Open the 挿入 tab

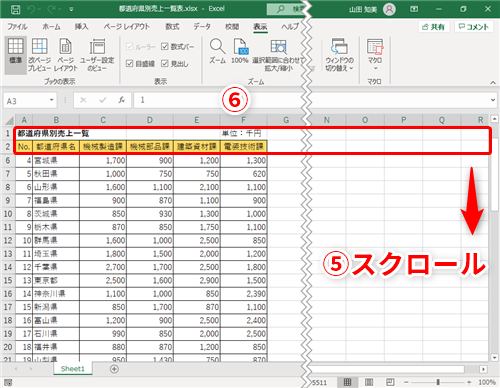pos(81,27)
